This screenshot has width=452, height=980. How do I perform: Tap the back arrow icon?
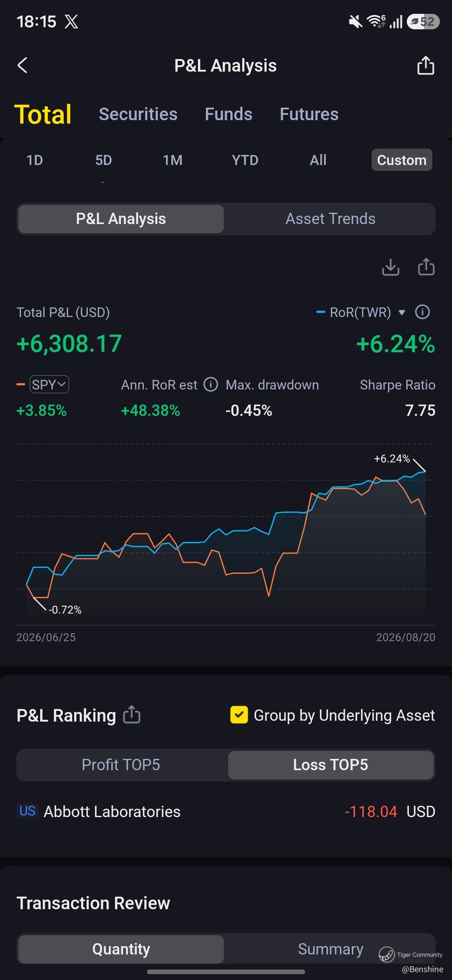coord(23,65)
